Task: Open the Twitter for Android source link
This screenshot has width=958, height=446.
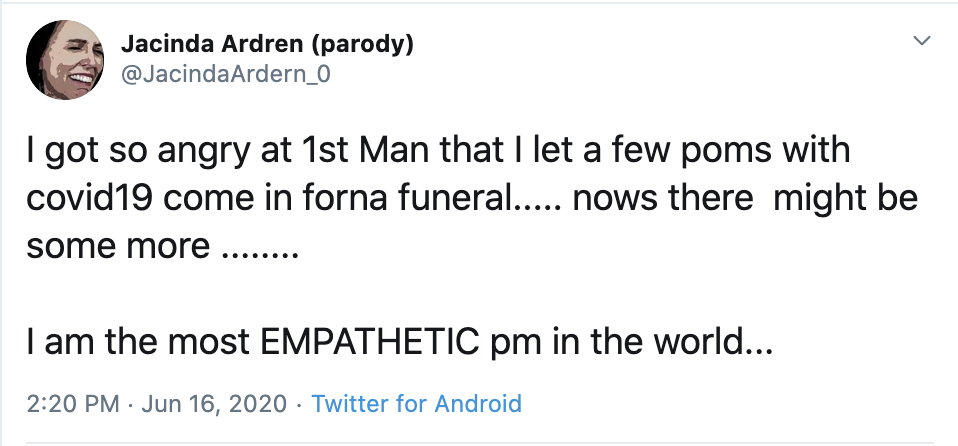Action: (416, 404)
